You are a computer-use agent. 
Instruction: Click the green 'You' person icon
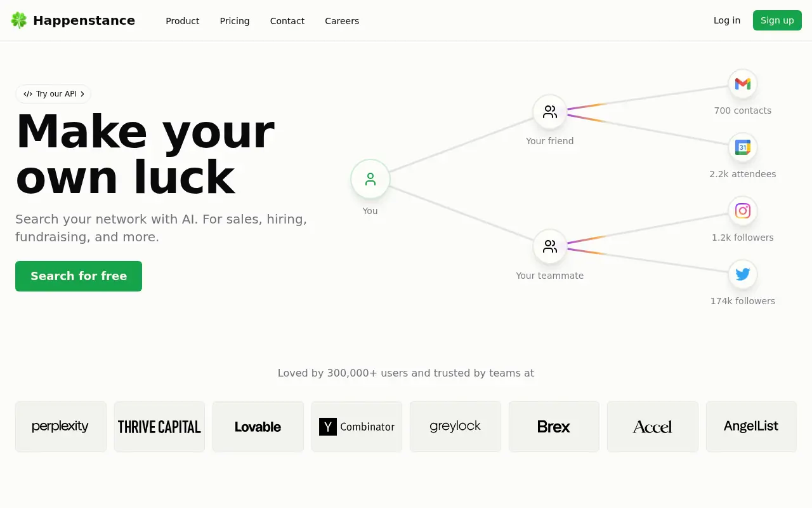370,179
